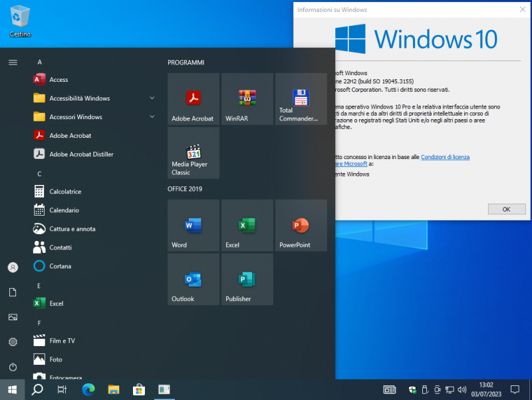Launch the Publisher tile

tap(247, 279)
